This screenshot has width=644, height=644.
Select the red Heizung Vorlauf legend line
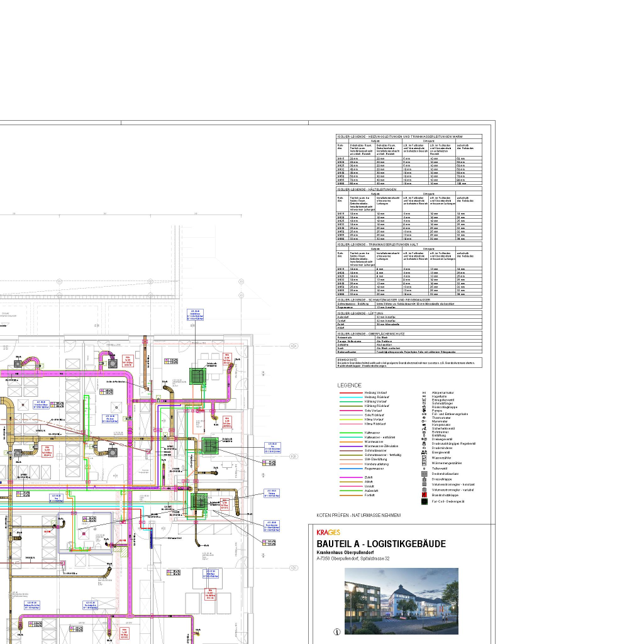[x=350, y=392]
